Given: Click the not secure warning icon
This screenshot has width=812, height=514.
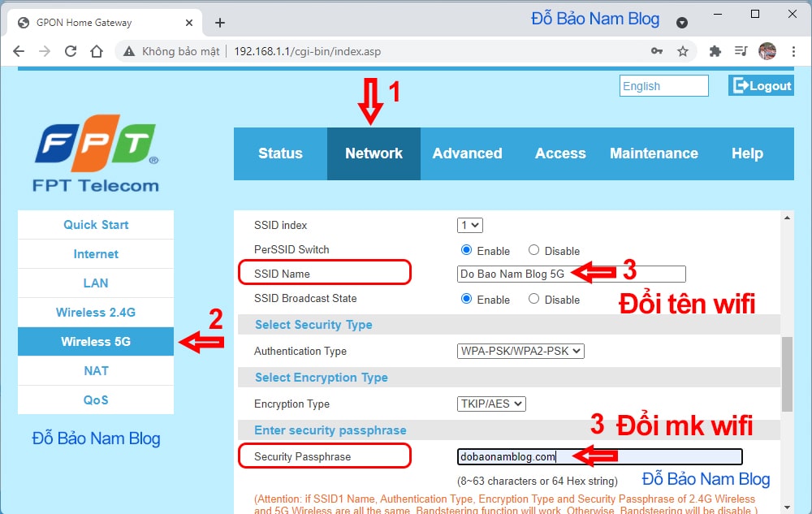Looking at the screenshot, I should point(128,51).
